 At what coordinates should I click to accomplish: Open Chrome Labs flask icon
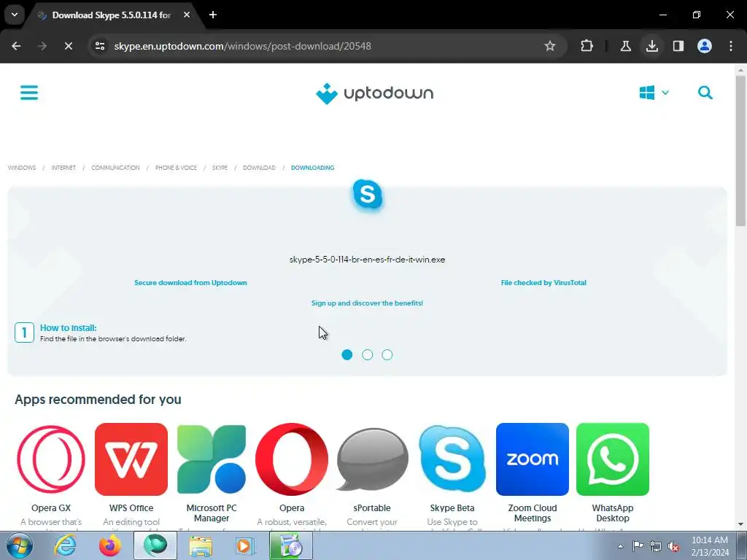tap(625, 46)
